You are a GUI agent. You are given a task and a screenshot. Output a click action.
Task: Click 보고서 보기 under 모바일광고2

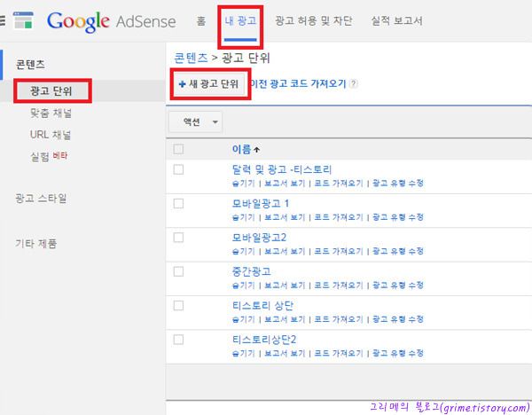pos(285,251)
